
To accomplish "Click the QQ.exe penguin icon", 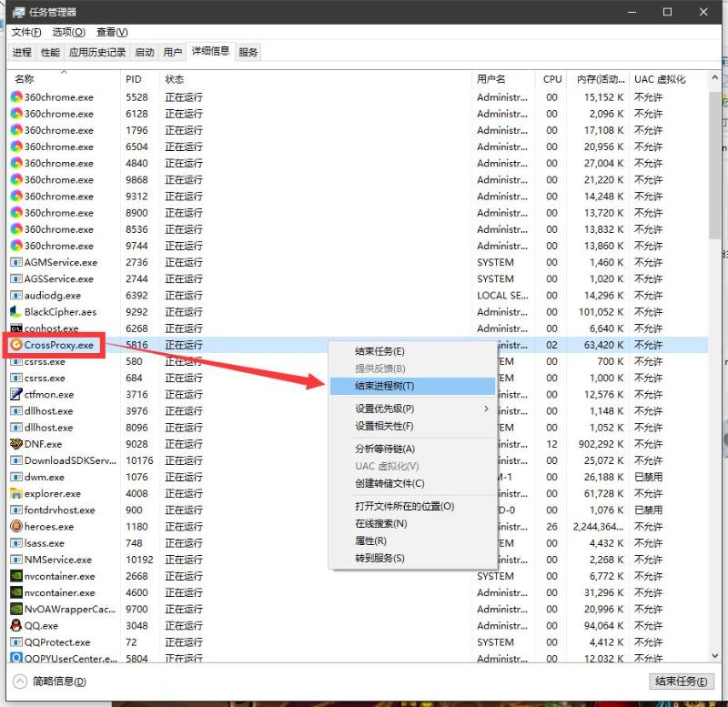I will 16,626.
